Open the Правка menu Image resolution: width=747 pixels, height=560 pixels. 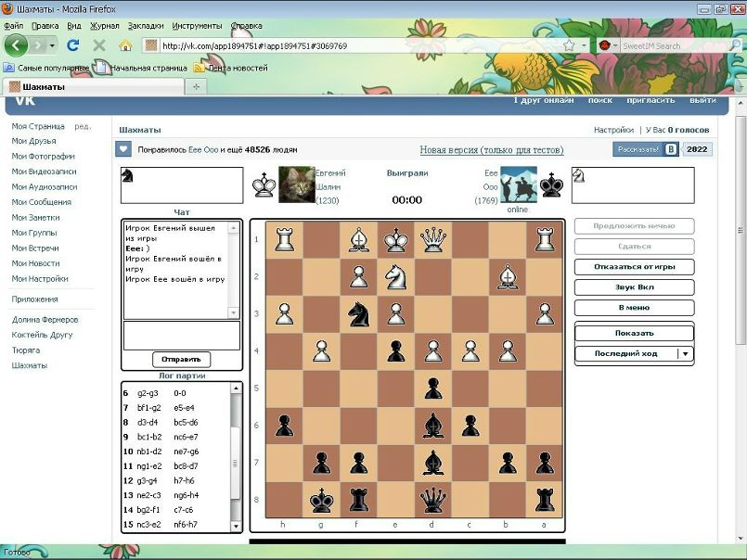click(45, 26)
